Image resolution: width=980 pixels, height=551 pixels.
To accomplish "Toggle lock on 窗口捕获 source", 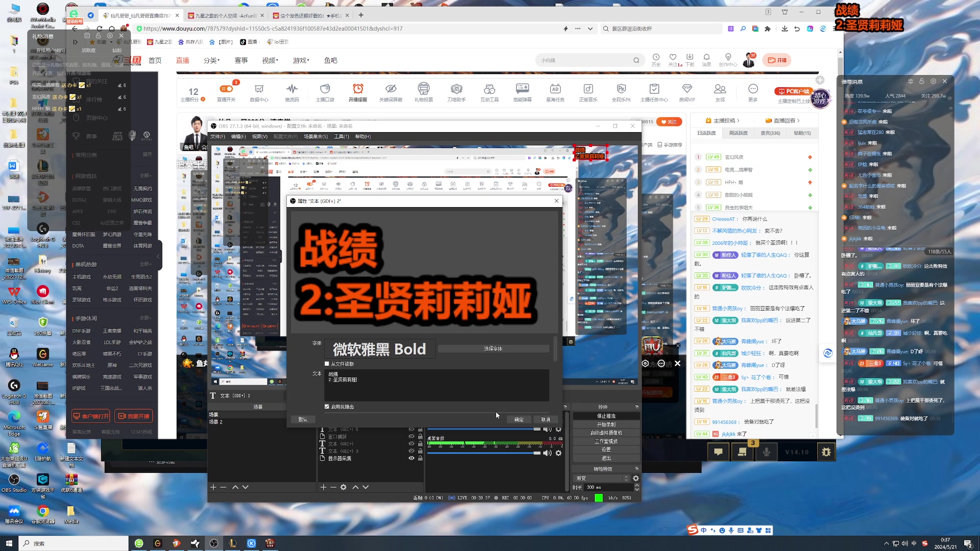I will pos(421,437).
